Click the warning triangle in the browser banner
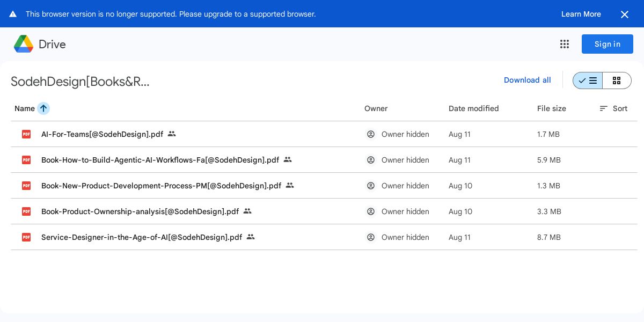 point(13,14)
